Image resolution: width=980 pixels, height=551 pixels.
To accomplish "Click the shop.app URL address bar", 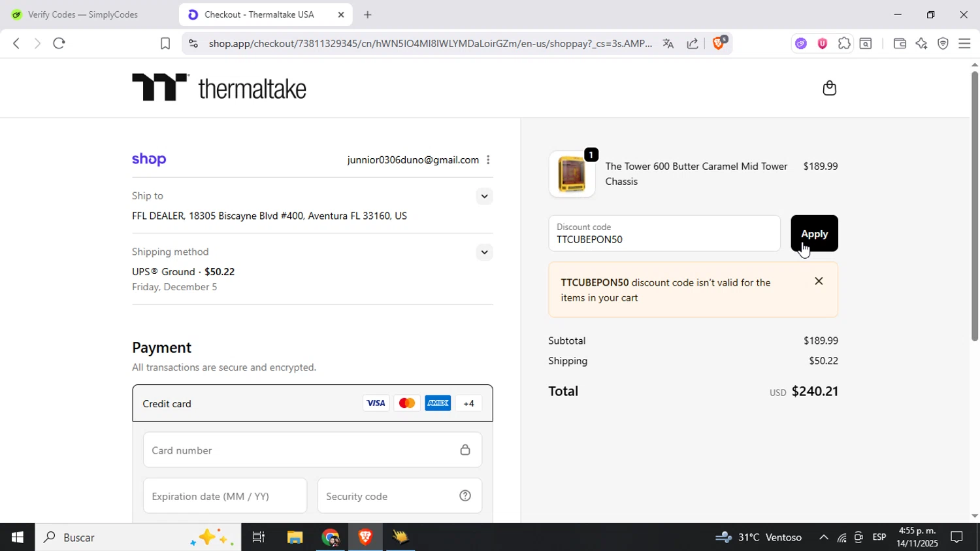I will [x=430, y=44].
